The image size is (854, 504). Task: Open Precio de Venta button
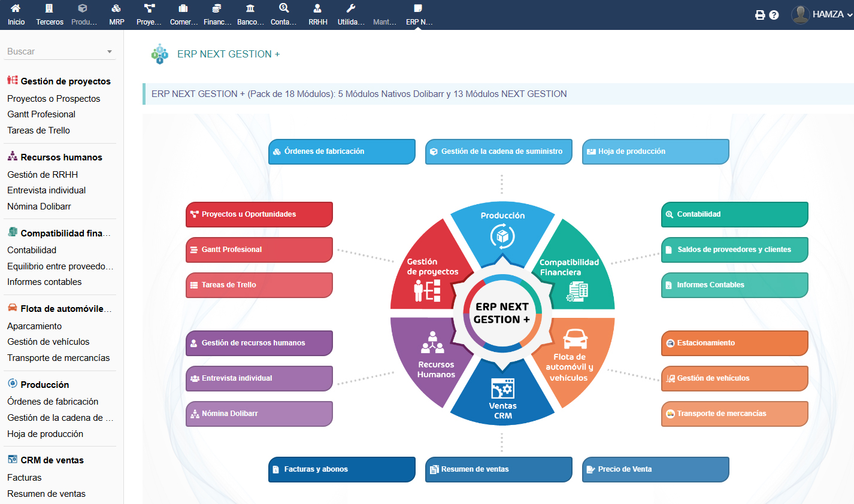click(656, 469)
